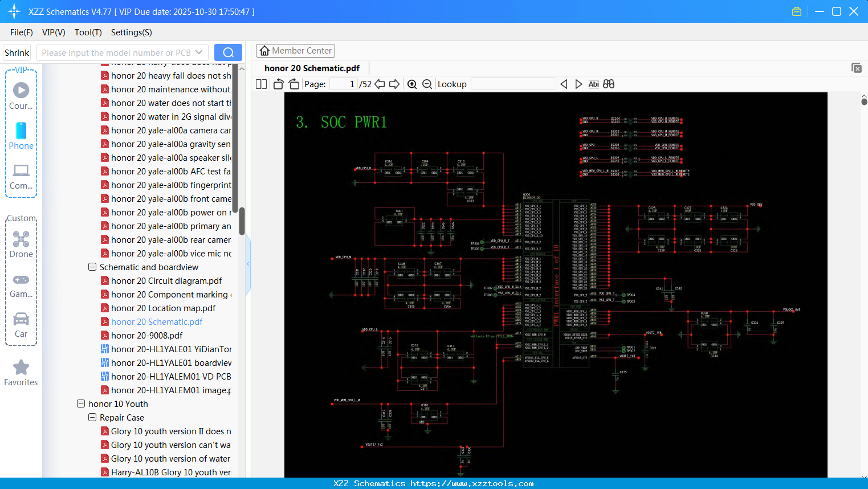Click the file tree vertical scrollbar thumb
This screenshot has height=489, width=868.
coord(242,221)
